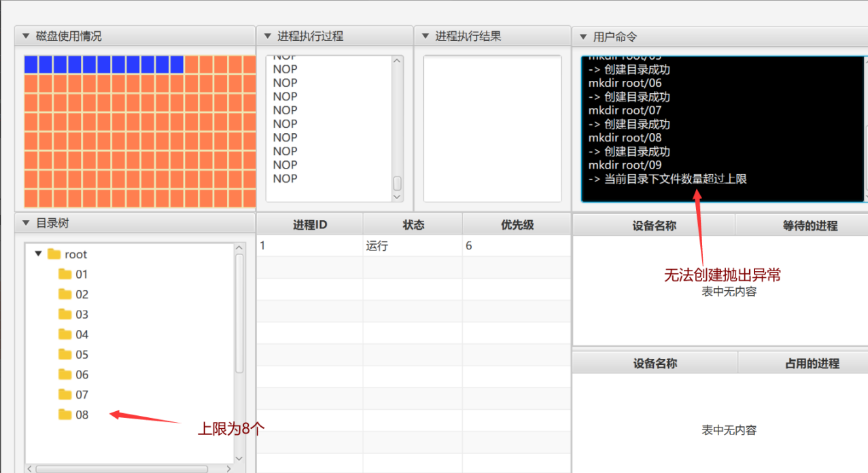
Task: Sort by 进程ID column header
Action: (310, 225)
